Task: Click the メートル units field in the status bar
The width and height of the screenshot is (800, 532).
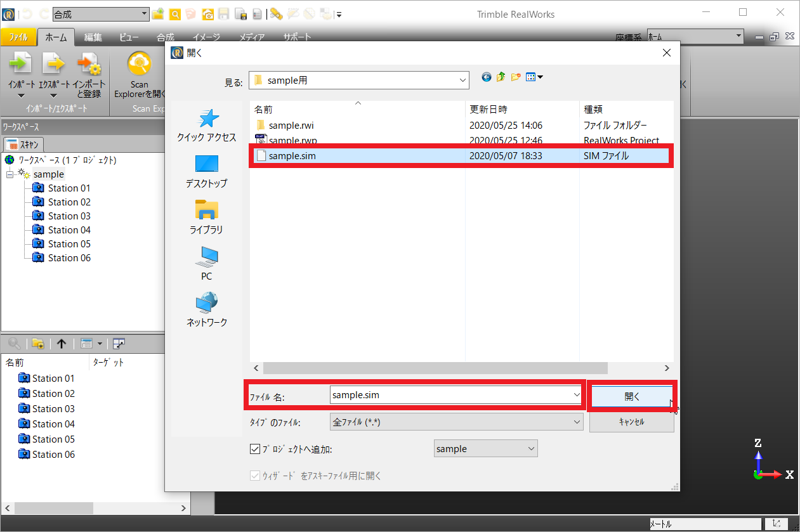Action: 705,524
